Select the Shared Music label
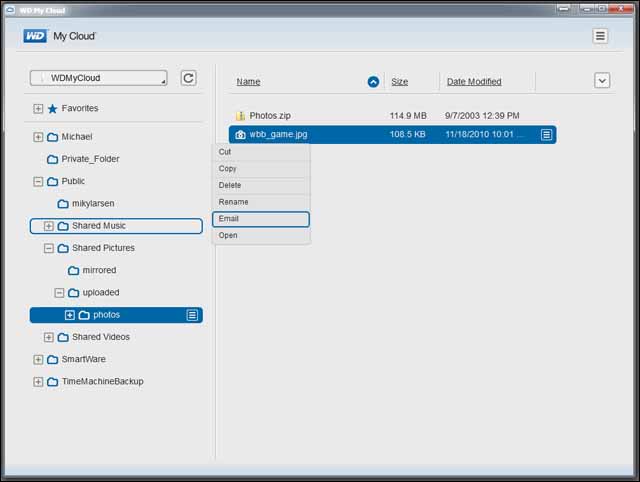 99,226
